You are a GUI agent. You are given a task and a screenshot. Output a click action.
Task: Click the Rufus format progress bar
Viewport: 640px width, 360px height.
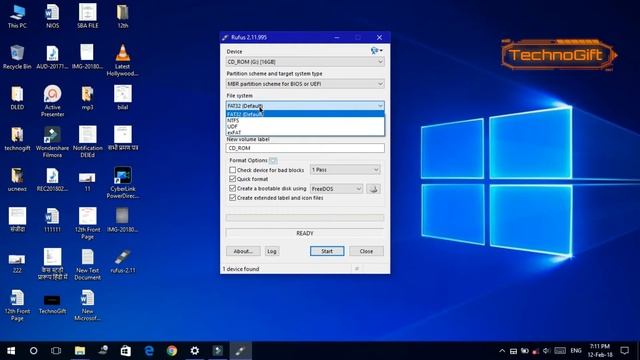pyautogui.click(x=305, y=218)
